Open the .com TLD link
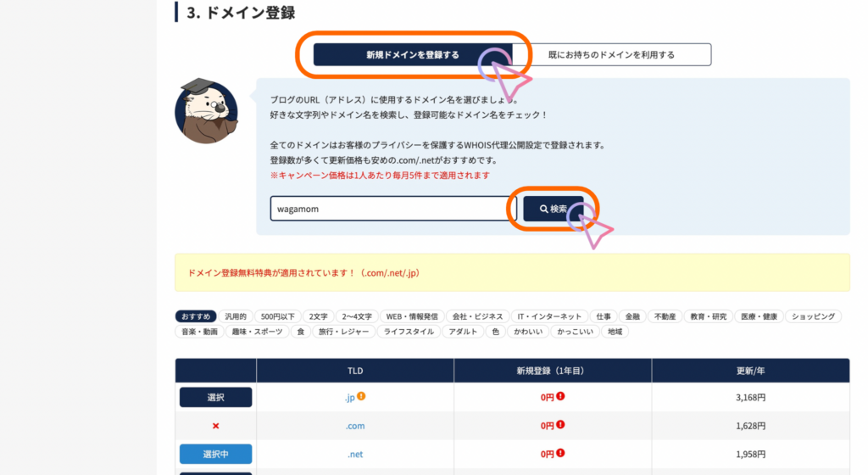The height and width of the screenshot is (475, 868). (355, 426)
